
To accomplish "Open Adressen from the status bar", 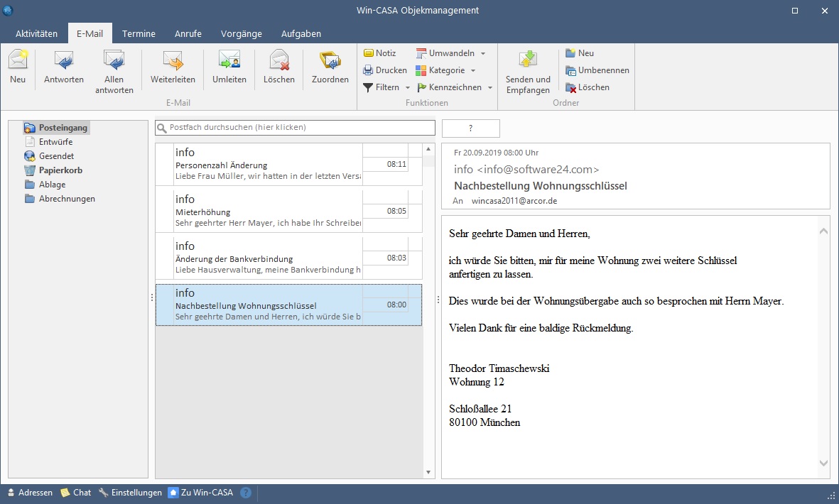I will pos(30,493).
